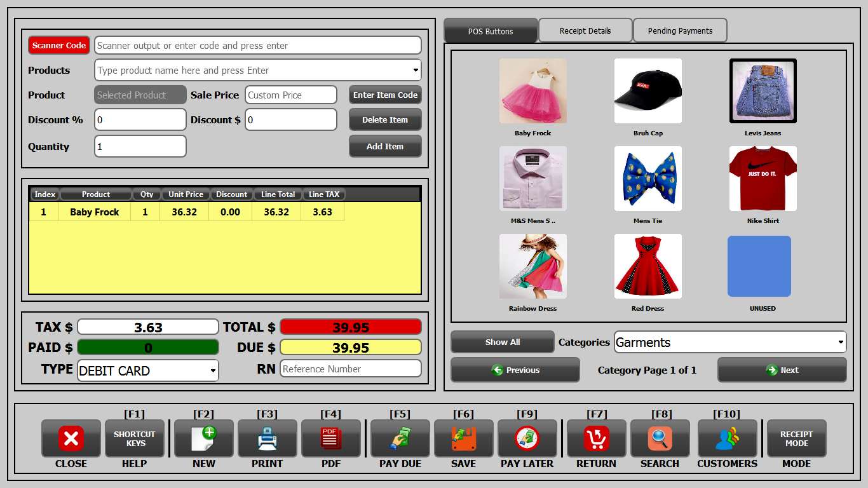Image resolution: width=868 pixels, height=488 pixels.
Task: Click the Pay Due cash icon [F5]
Action: pos(400,438)
